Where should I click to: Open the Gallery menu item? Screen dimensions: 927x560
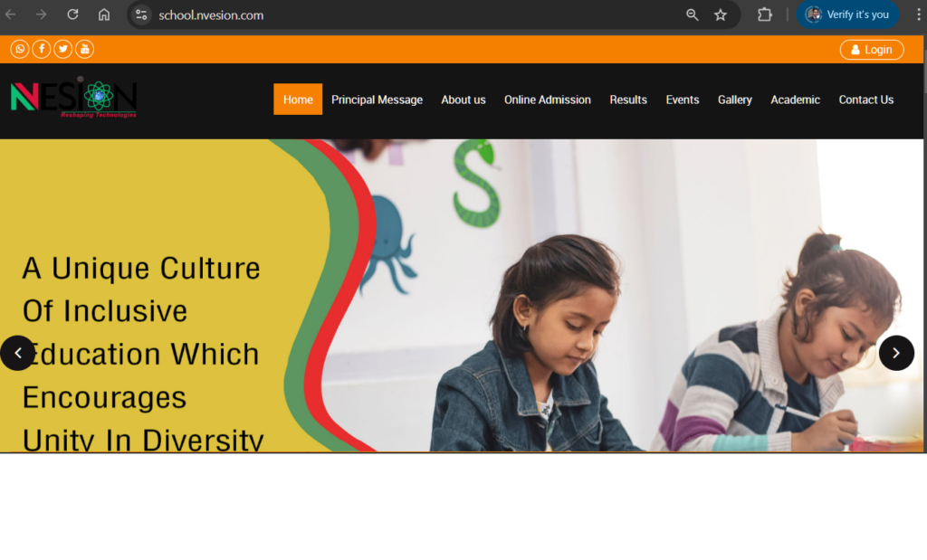[x=735, y=100]
